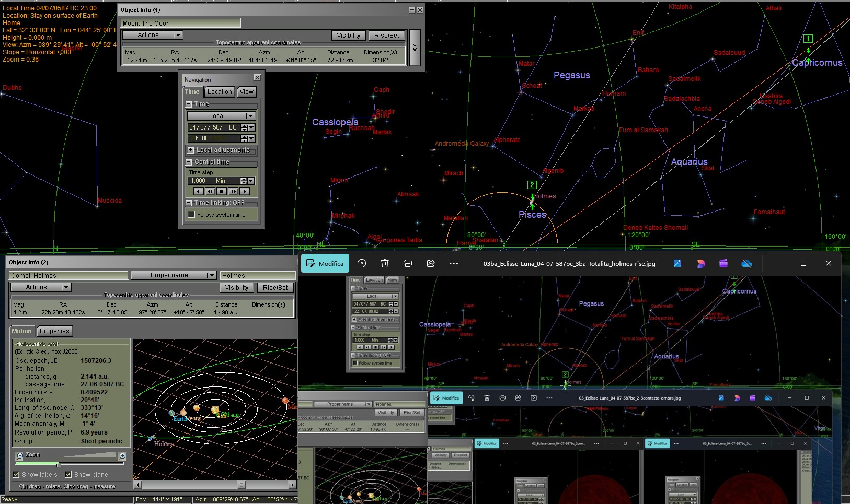Click Rise/Set button in Object Info (1)
The image size is (850, 504).
point(387,36)
